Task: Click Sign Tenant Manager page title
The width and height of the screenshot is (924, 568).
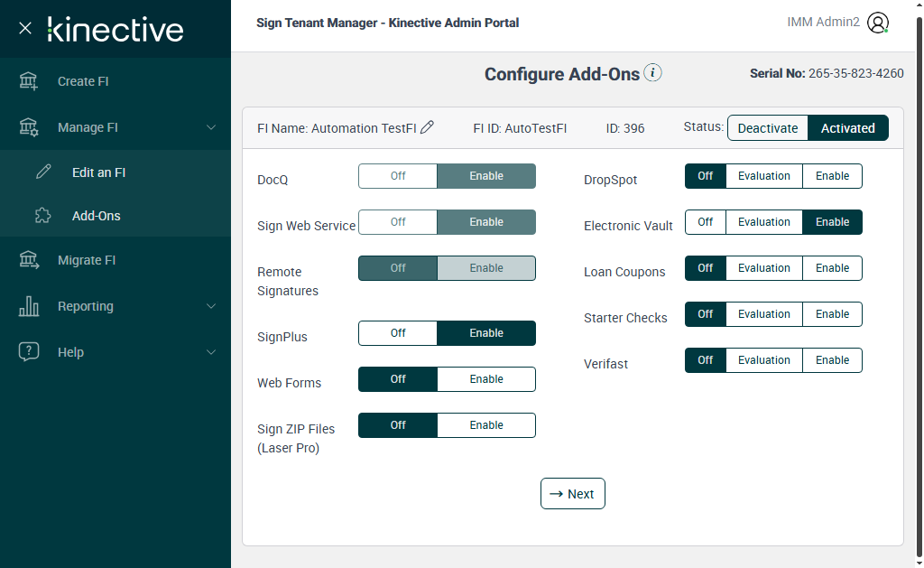Action: pyautogui.click(x=388, y=23)
